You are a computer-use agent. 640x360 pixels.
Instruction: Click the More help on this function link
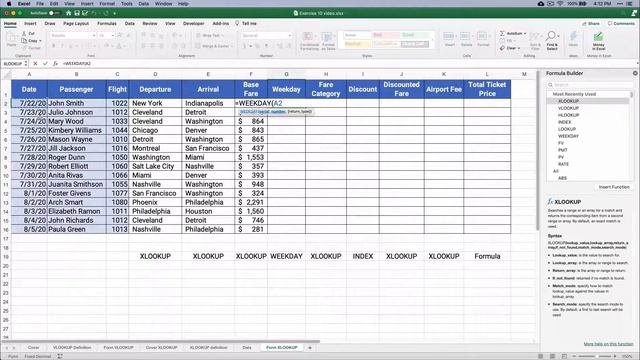(x=608, y=344)
